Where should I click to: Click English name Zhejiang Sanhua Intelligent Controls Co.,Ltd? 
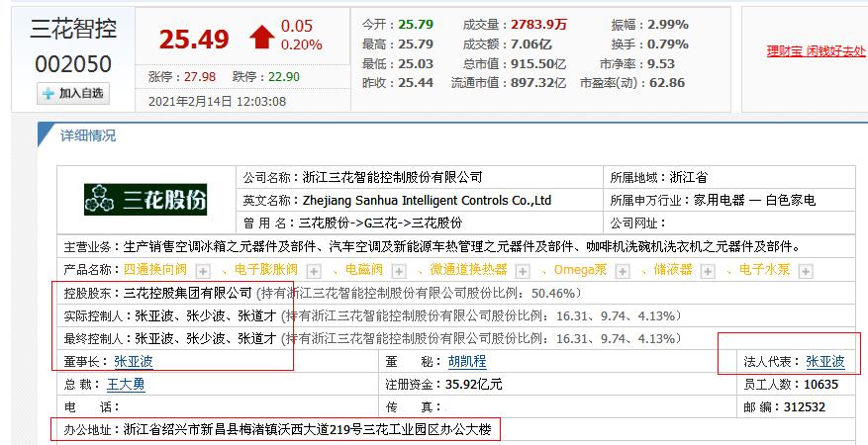427,200
